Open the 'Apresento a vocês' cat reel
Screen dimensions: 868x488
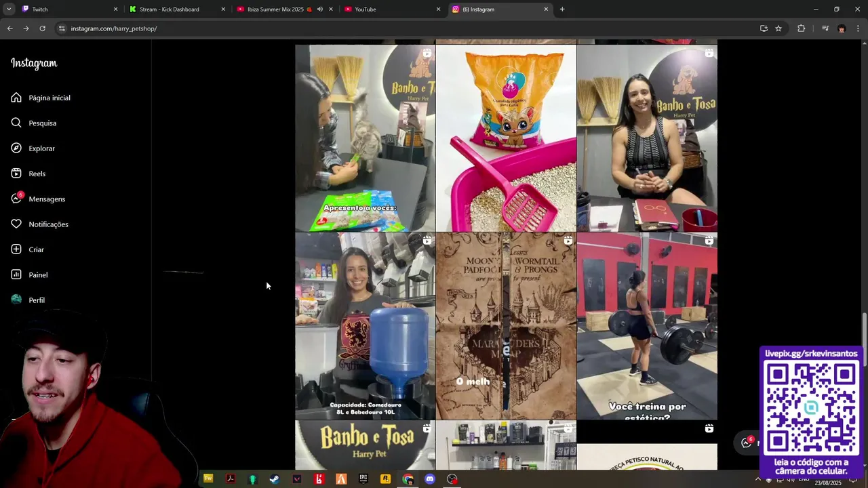click(x=365, y=138)
